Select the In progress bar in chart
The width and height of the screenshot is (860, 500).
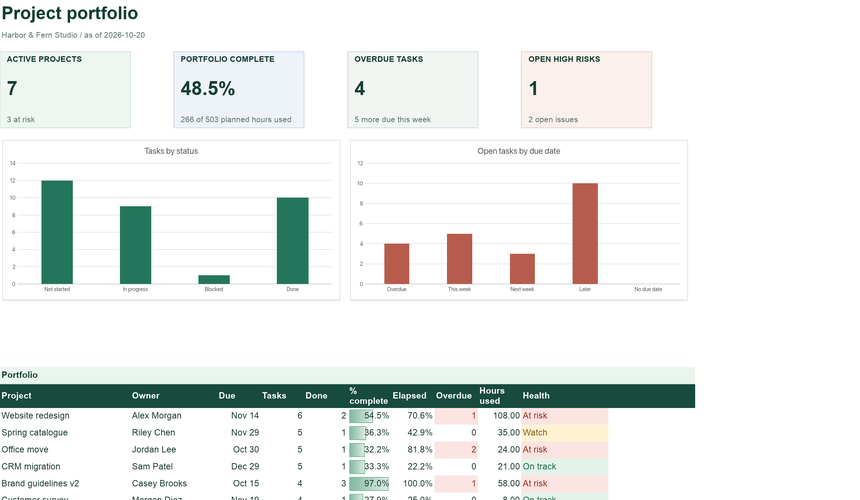click(x=135, y=245)
